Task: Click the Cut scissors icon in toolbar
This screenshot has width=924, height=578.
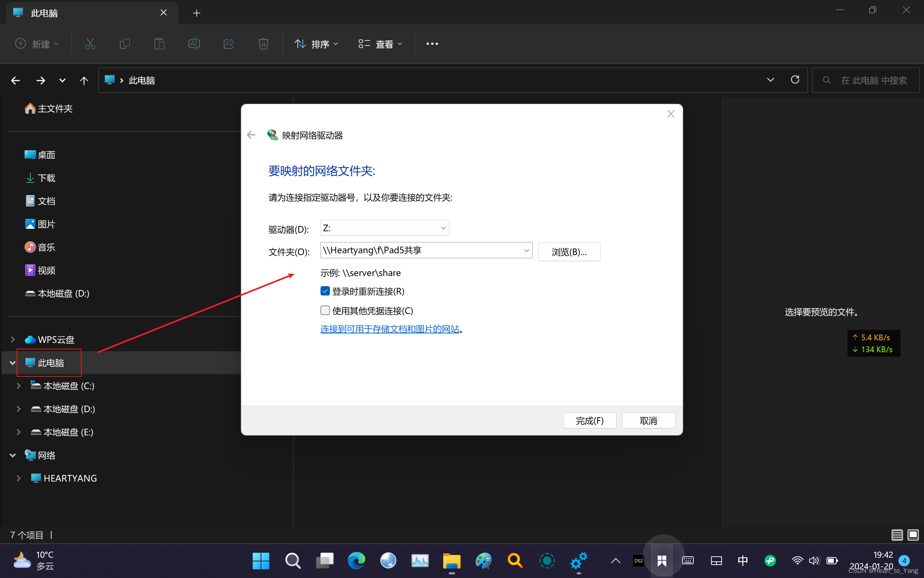Action: coord(90,44)
